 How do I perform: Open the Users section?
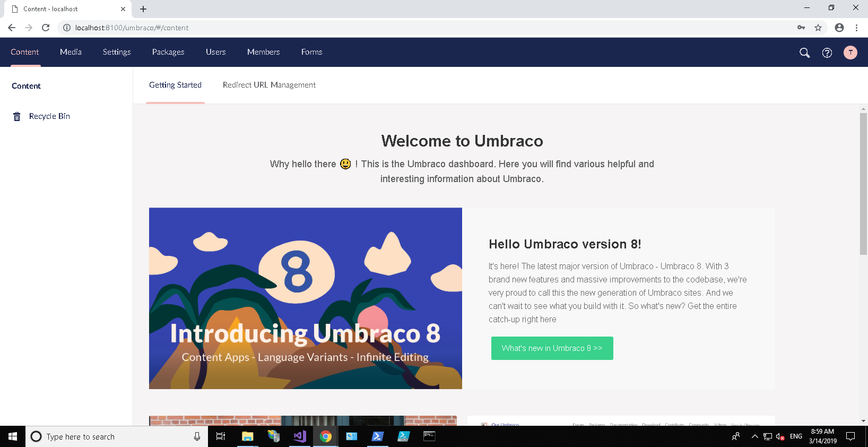[x=216, y=52]
